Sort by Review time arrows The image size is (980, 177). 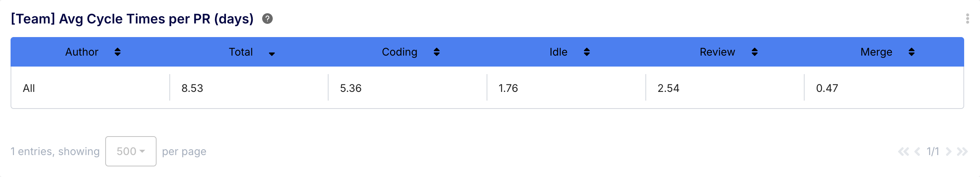[x=754, y=52]
